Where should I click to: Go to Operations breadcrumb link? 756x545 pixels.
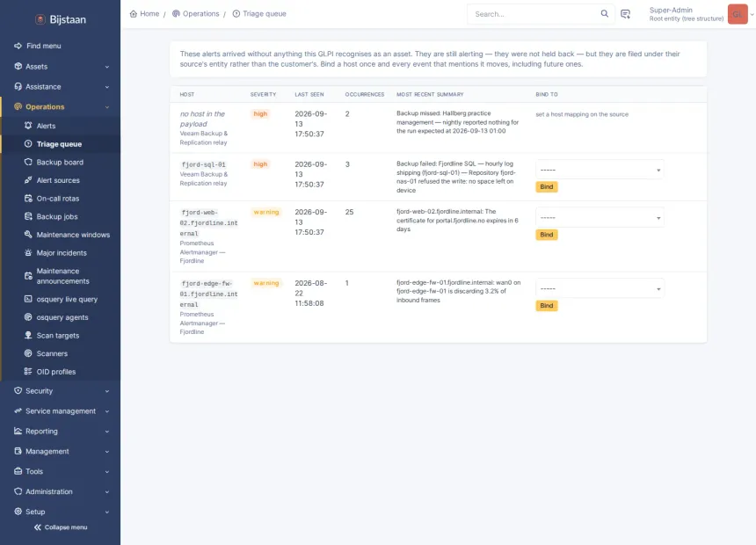tap(196, 13)
